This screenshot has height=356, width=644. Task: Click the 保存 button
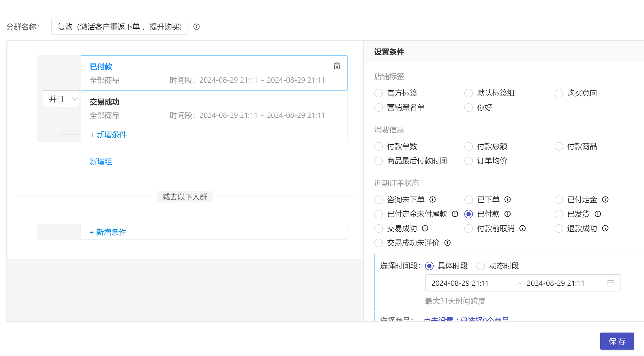[617, 341]
